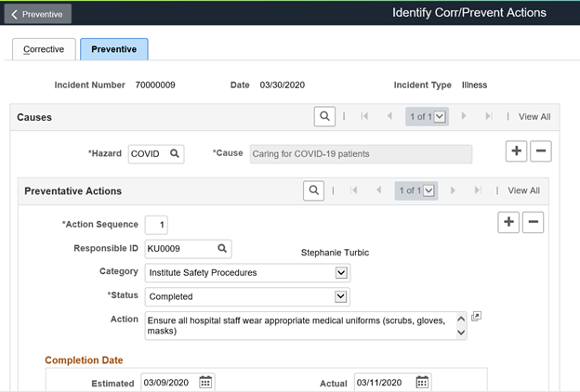Search within the Causes section
Viewport: 580px width, 392px height.
click(x=323, y=116)
